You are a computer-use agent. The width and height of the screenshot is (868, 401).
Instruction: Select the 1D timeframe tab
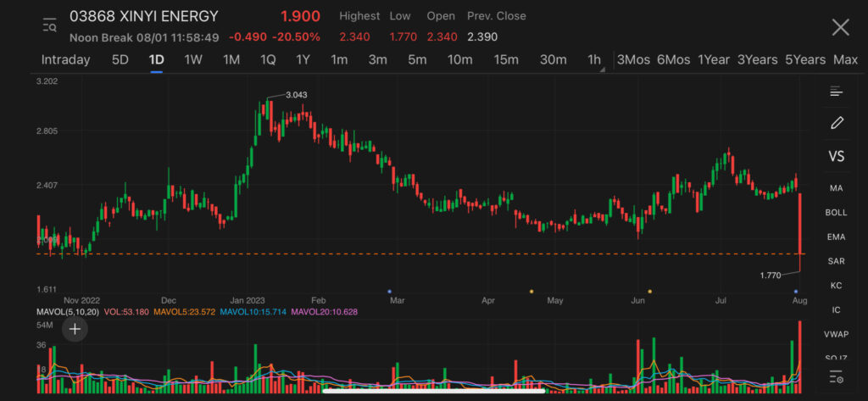156,60
